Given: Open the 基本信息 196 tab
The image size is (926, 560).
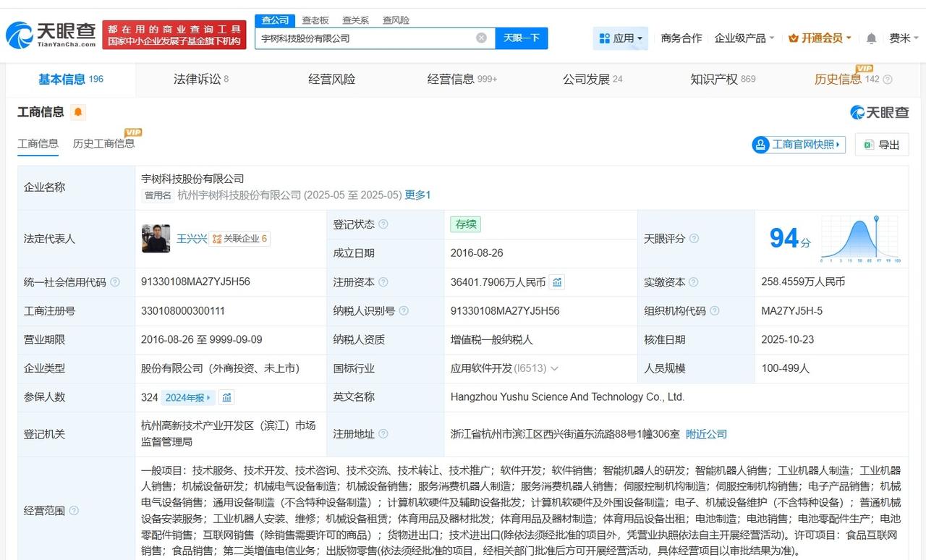Looking at the screenshot, I should (71, 80).
